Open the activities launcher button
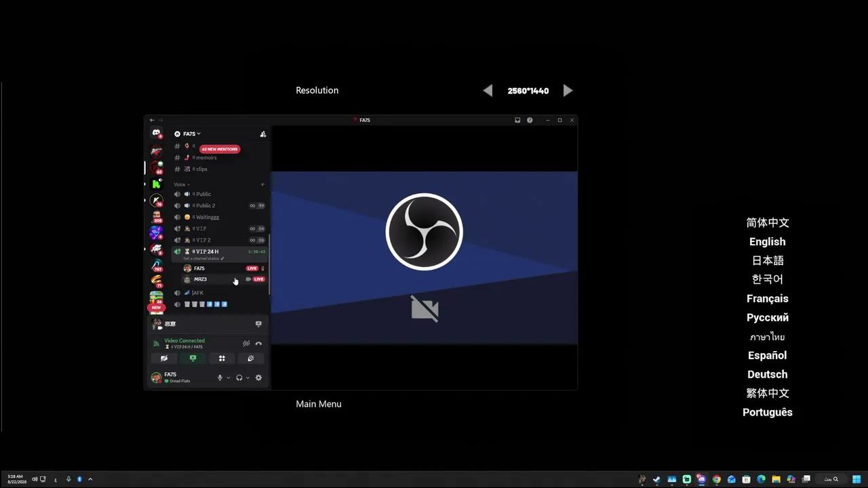868x488 pixels. (x=222, y=359)
